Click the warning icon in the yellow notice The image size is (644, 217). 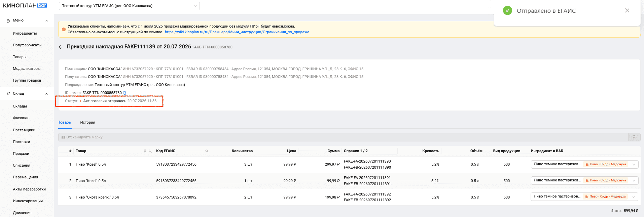[64, 29]
